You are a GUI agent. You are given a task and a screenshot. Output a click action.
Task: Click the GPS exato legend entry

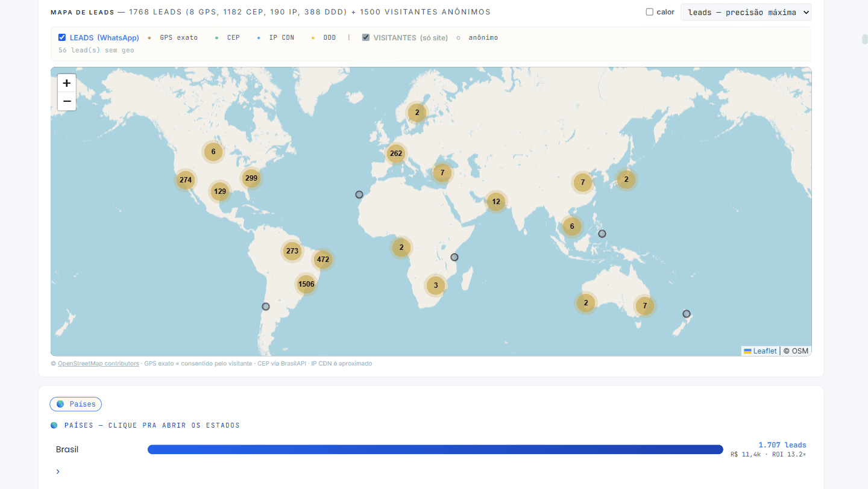coord(173,37)
